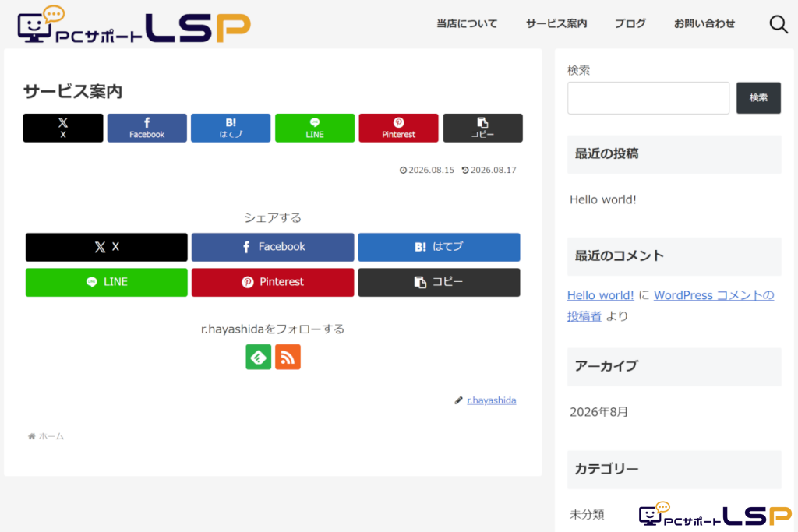The image size is (798, 532).
Task: Click the footer PCサポートLSP logo
Action: [x=715, y=514]
